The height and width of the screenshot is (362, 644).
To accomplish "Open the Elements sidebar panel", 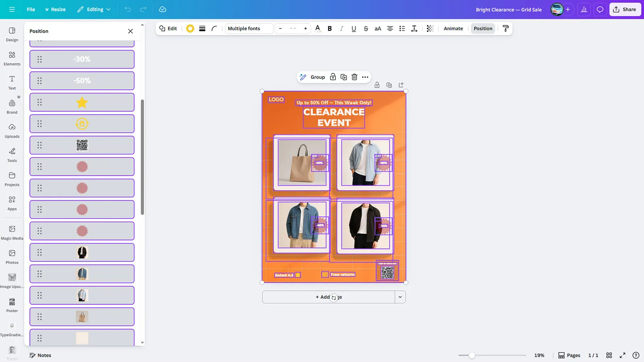I will [12, 58].
